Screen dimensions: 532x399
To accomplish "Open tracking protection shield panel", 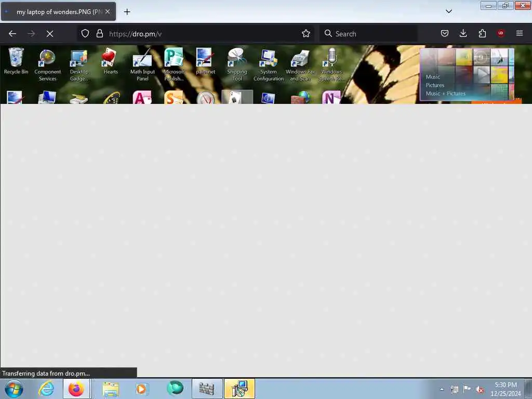I will pos(85,33).
